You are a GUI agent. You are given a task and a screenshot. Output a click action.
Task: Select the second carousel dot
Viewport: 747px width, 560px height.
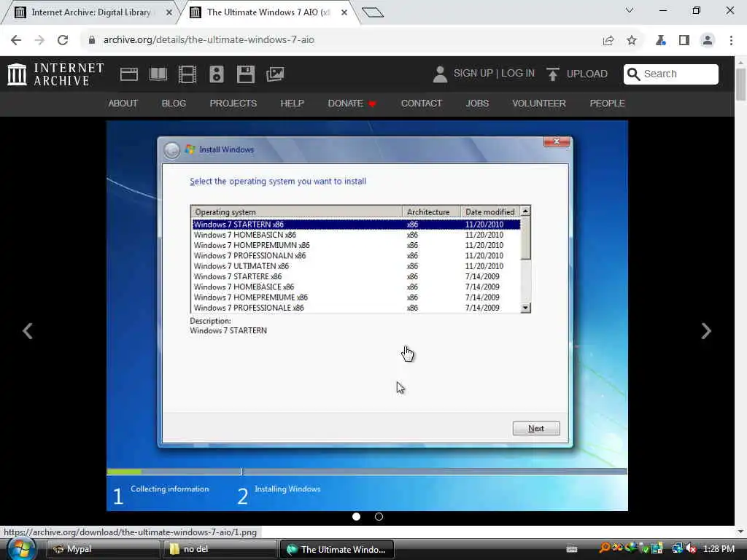click(x=379, y=517)
